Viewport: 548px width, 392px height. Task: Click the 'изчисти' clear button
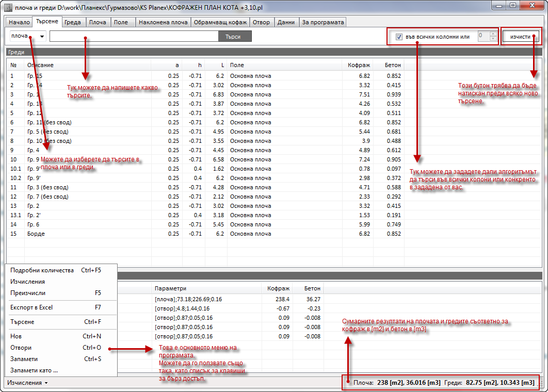[522, 37]
